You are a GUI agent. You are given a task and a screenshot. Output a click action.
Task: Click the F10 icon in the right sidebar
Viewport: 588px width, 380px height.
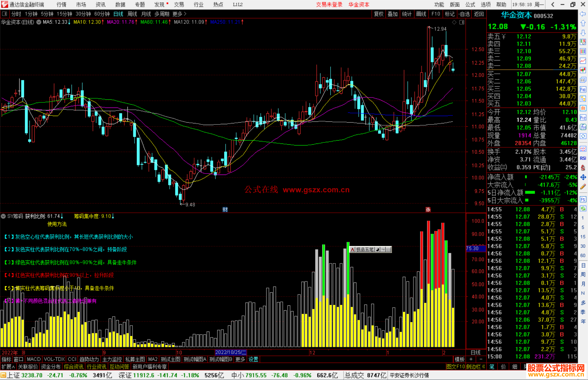[x=583, y=89]
